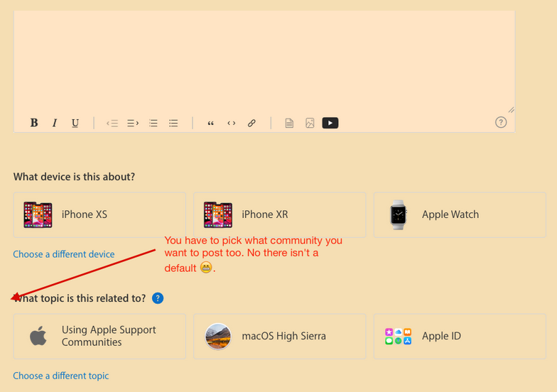This screenshot has width=557, height=392.
Task: Select Apple Watch as the device
Action: pos(460,214)
